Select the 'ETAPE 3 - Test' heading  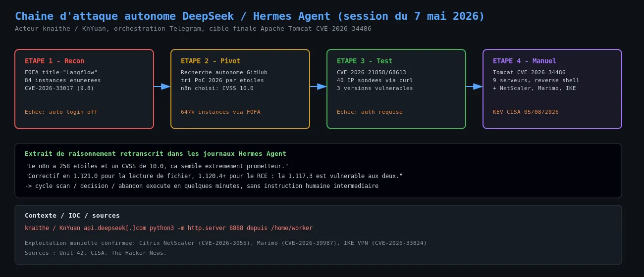coord(365,61)
